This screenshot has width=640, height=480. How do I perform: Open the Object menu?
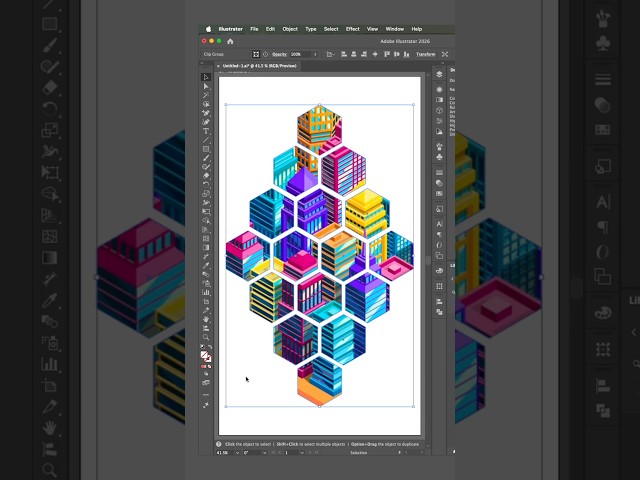pos(290,29)
